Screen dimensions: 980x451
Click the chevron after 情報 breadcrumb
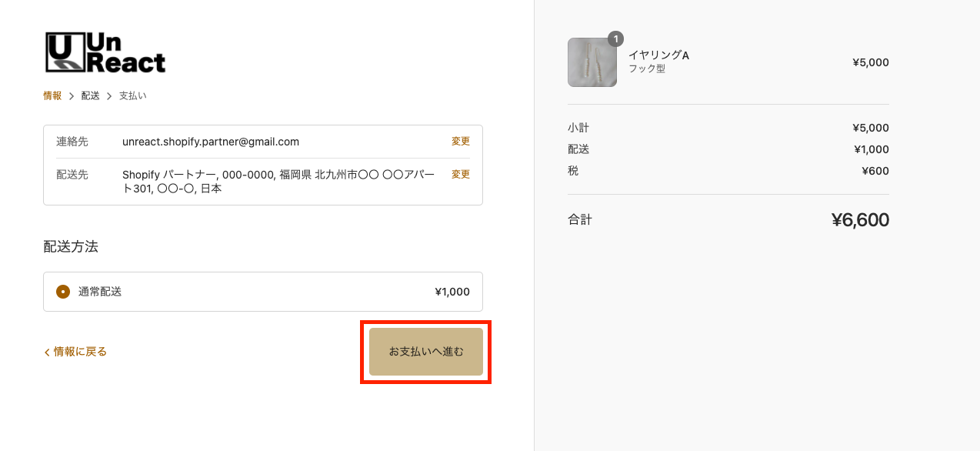point(72,96)
